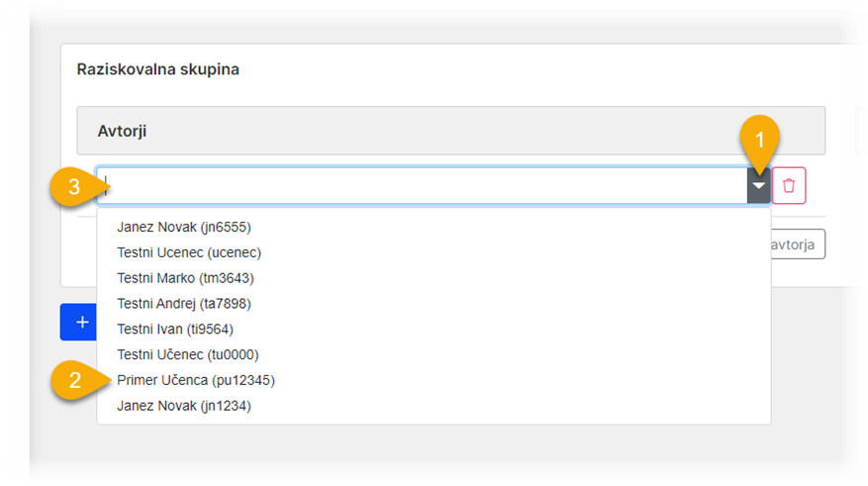Select Janez Novak (jn1234) at list bottom
Image resolution: width=868 pixels, height=486 pixels.
pos(184,406)
